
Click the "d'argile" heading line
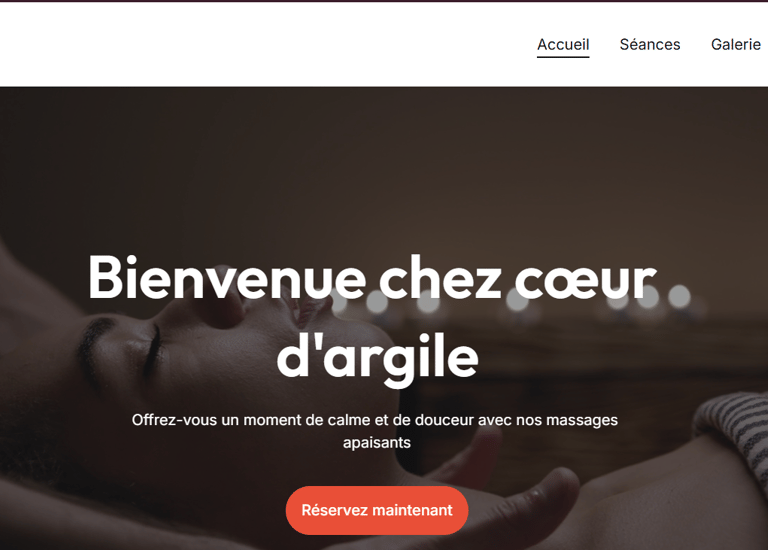377,358
